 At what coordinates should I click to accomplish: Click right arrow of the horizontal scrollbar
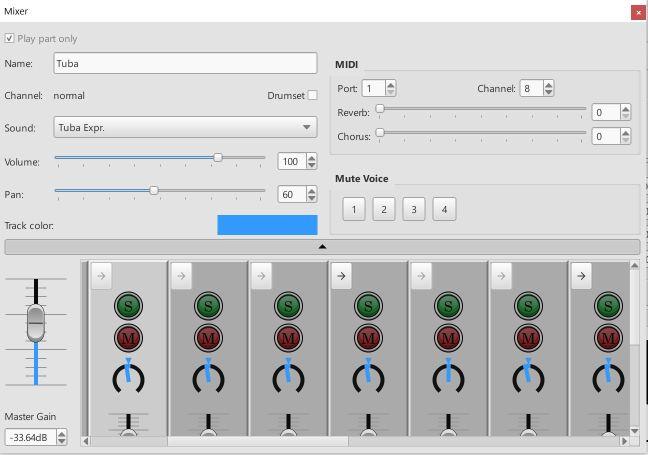(x=624, y=441)
